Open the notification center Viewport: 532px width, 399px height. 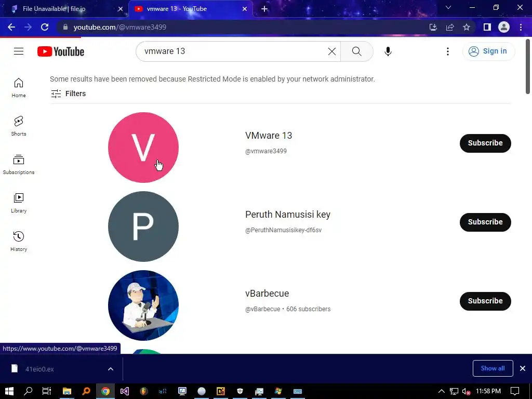[515, 391]
